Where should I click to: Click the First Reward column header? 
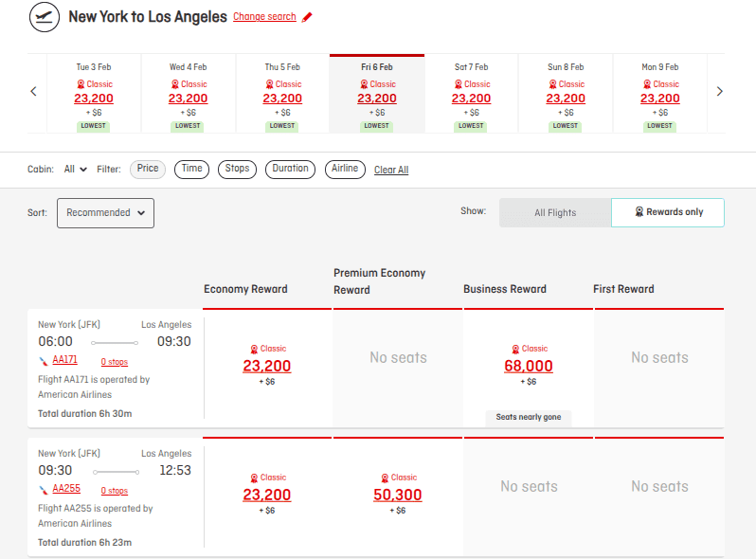[x=623, y=289]
